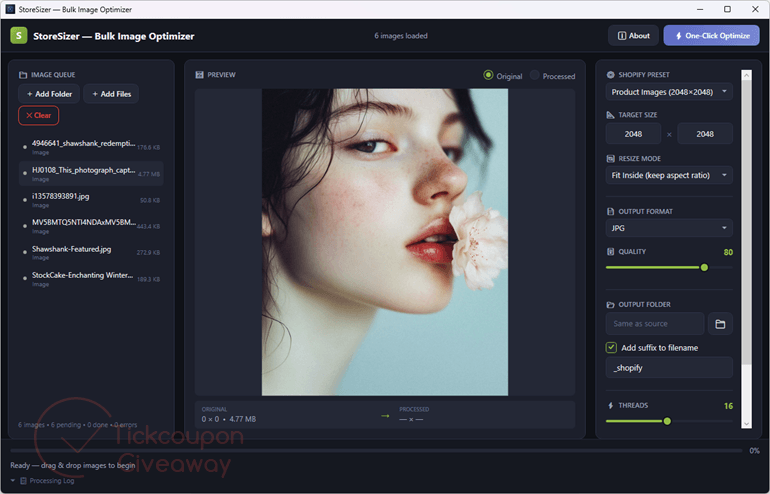This screenshot has height=494, width=770.
Task: Open the Resize Mode dropdown
Action: 669,175
